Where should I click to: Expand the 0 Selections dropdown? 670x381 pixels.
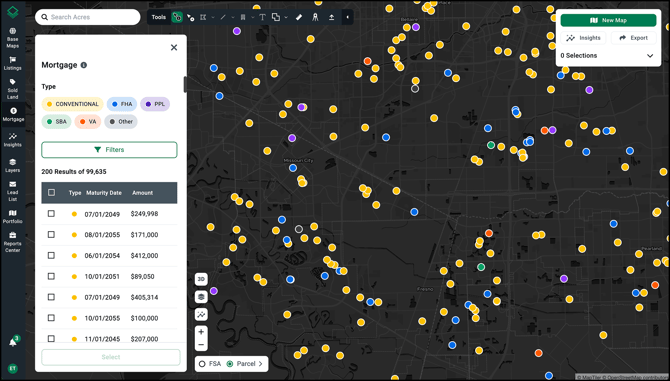(650, 56)
